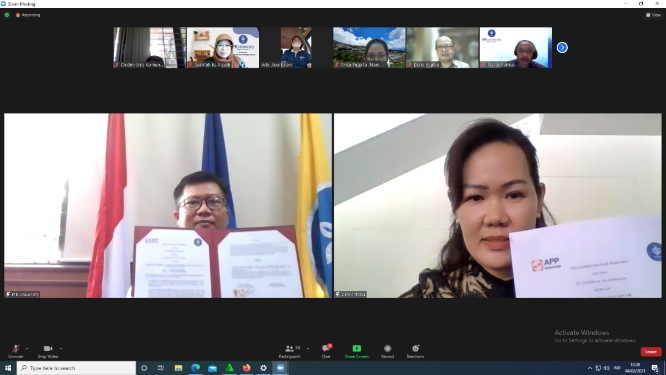Toggle the Record button

click(387, 351)
